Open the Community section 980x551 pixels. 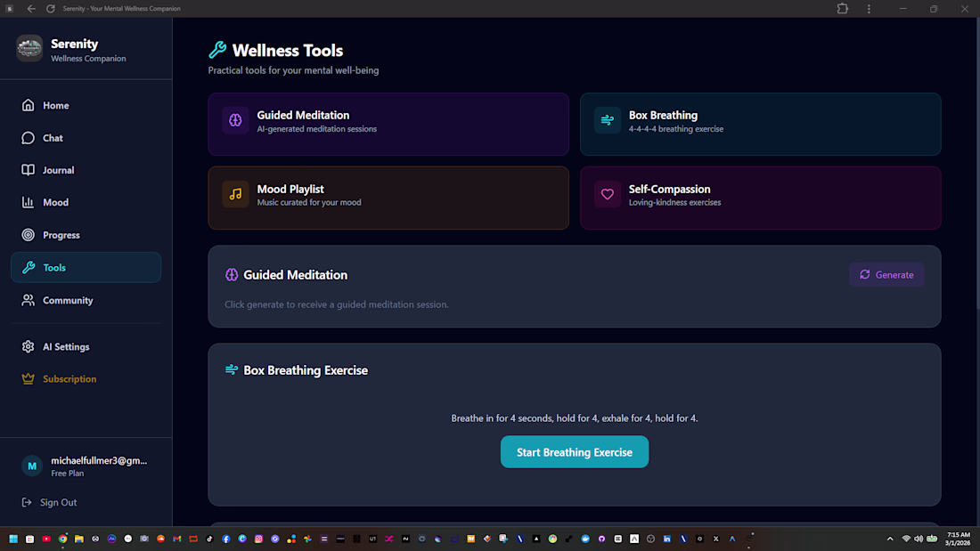coord(86,301)
